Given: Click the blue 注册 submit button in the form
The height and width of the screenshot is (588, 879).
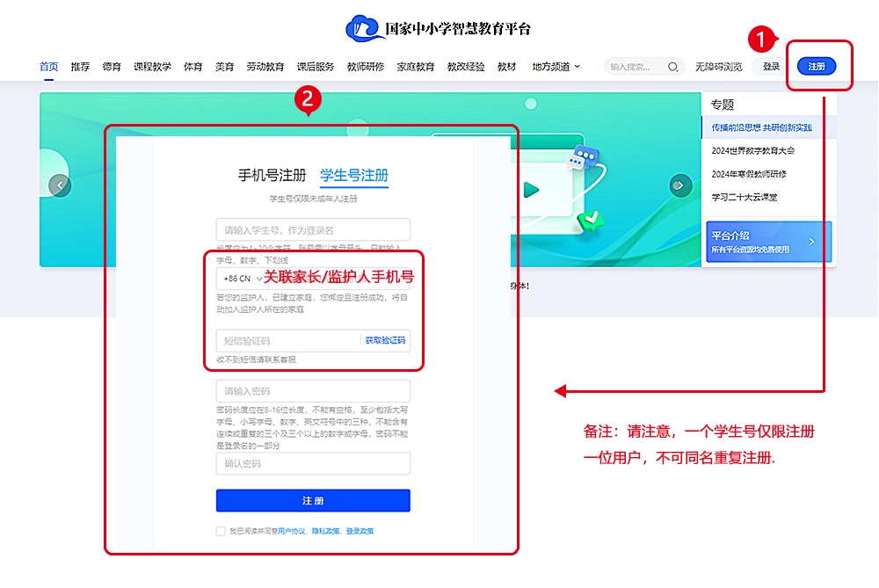Looking at the screenshot, I should point(313,501).
